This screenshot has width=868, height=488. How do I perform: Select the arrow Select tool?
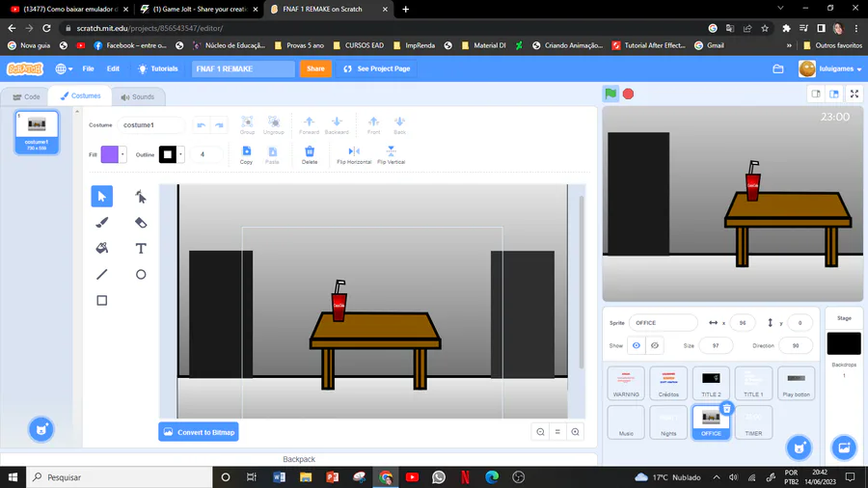(x=102, y=197)
